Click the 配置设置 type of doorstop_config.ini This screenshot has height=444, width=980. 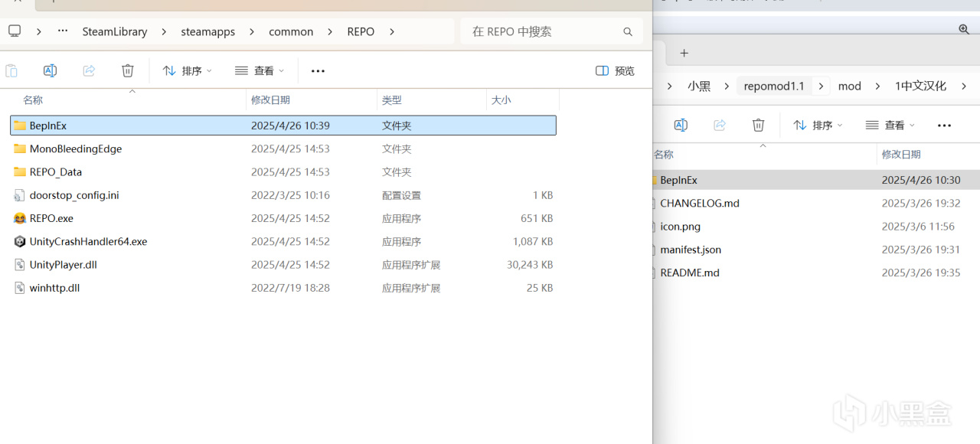pyautogui.click(x=402, y=195)
